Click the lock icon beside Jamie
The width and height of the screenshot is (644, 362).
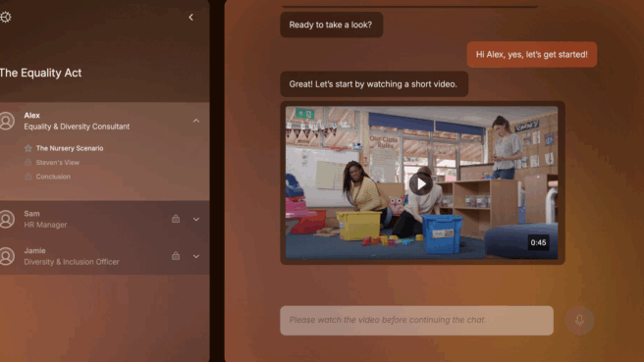pos(176,256)
